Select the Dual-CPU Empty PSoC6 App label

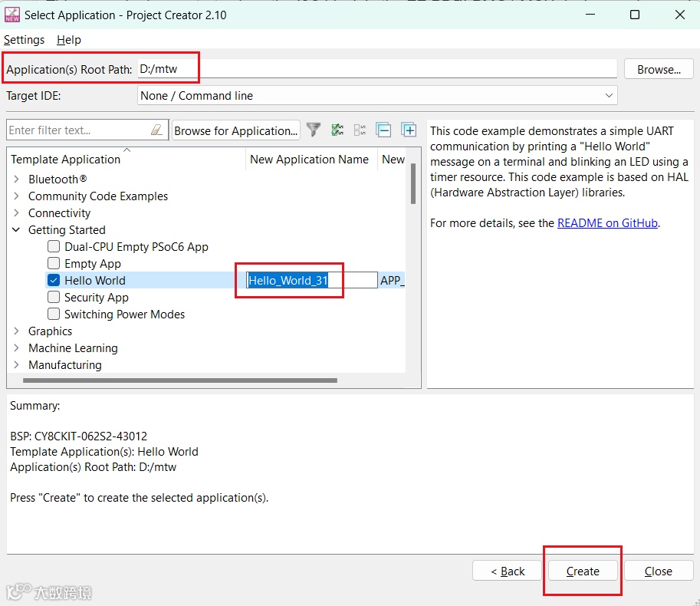click(136, 247)
